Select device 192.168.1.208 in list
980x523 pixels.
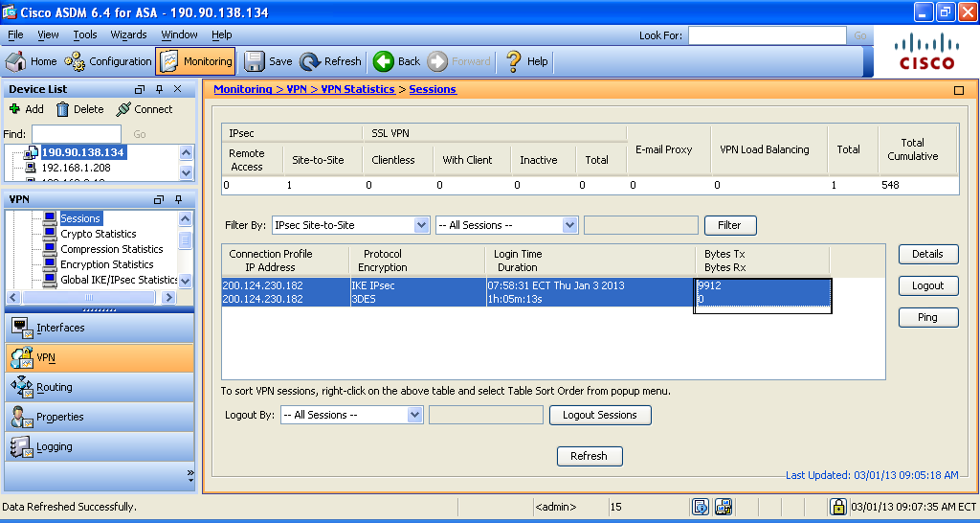pyautogui.click(x=76, y=168)
